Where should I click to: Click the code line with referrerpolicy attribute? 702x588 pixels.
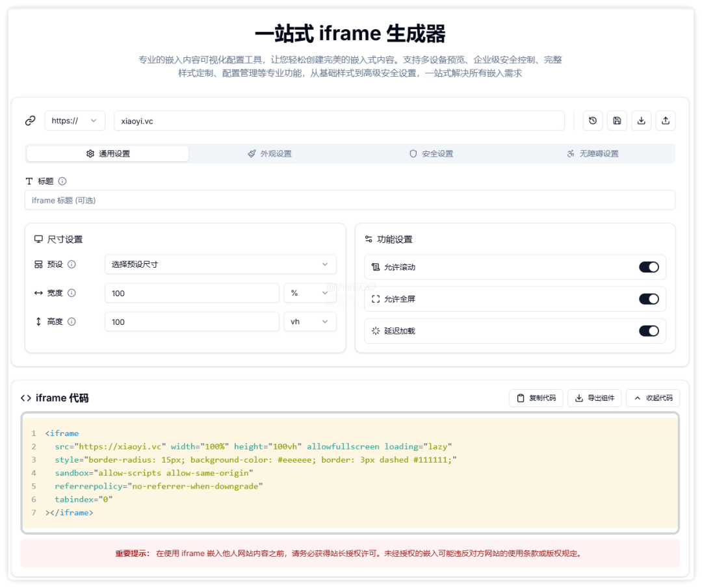[x=159, y=487]
